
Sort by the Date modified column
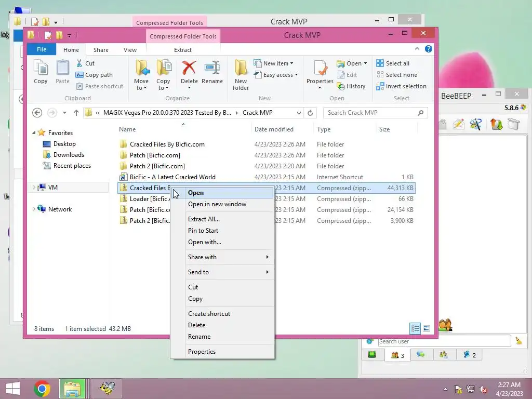point(274,129)
